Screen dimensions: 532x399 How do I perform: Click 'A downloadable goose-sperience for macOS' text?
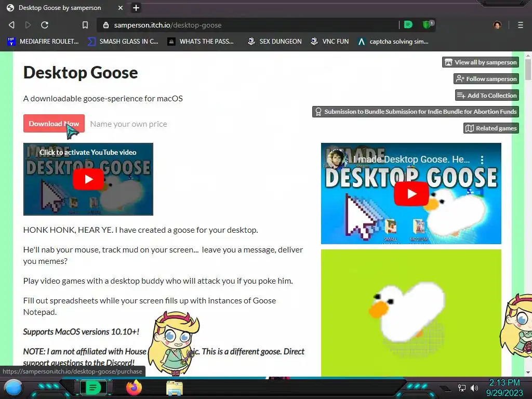point(103,98)
